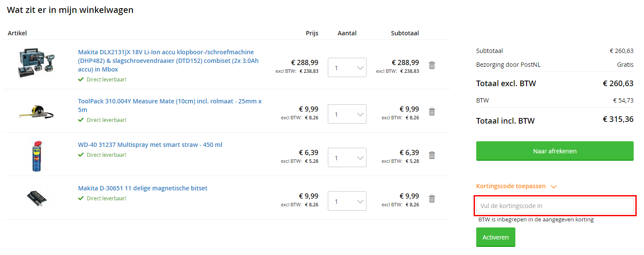
Task: Open the bitset product thumbnail
Action: pyautogui.click(x=37, y=198)
